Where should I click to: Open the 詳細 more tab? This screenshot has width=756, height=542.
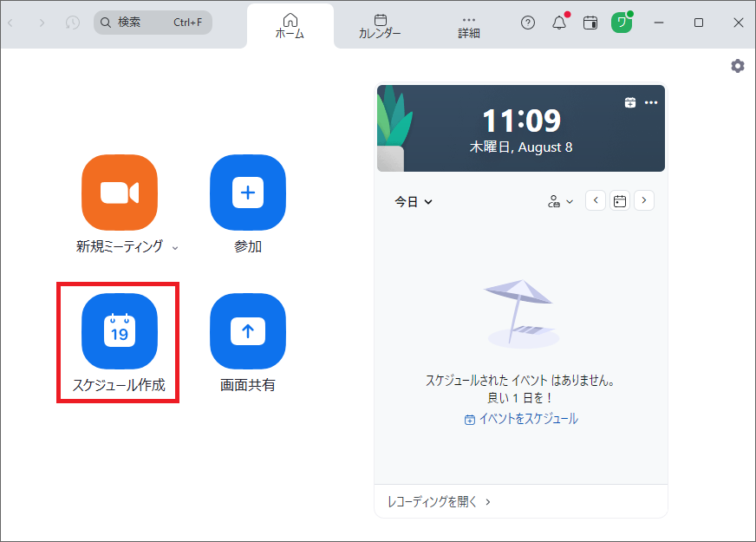pyautogui.click(x=469, y=27)
